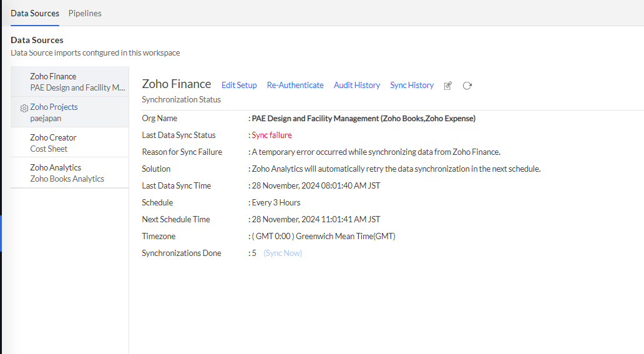Click the temporary error failure reason text
644x354 pixels.
coord(376,152)
